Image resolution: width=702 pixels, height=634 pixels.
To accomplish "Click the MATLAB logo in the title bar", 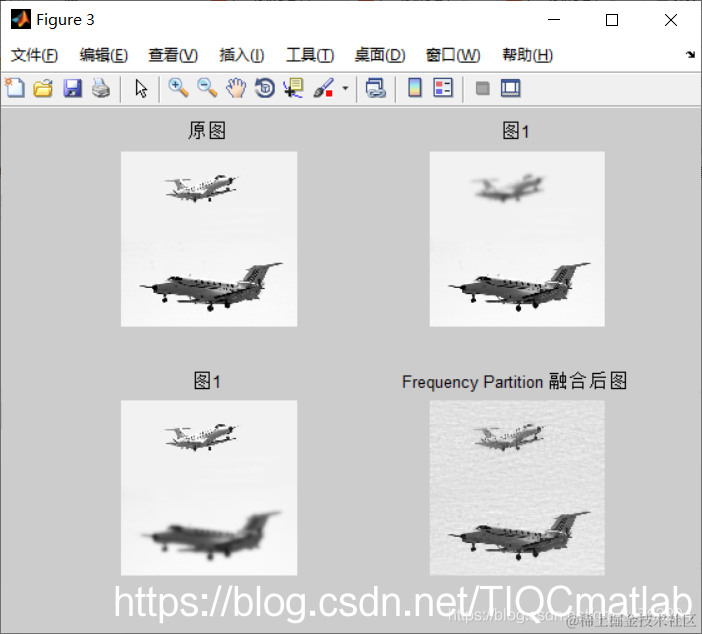I will click(x=21, y=20).
